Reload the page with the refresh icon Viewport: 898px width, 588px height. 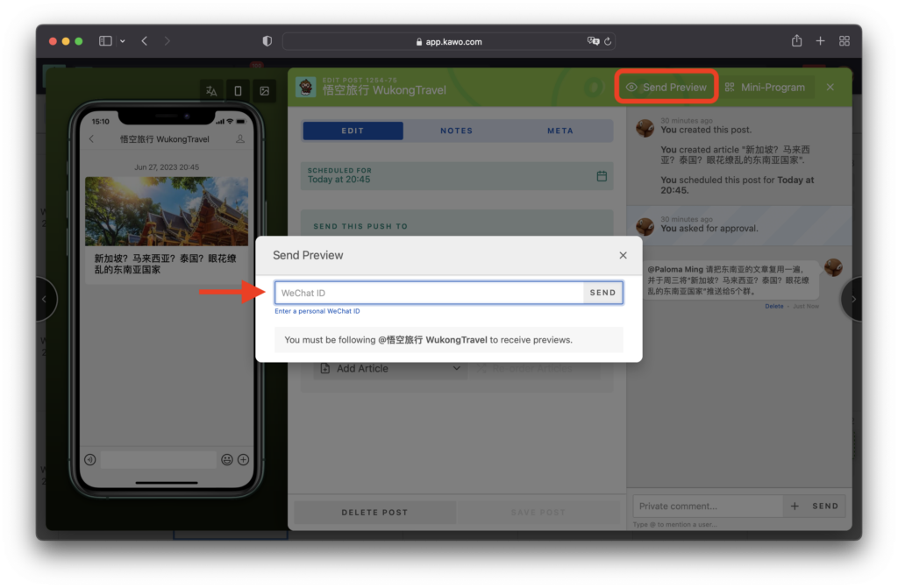(x=608, y=41)
